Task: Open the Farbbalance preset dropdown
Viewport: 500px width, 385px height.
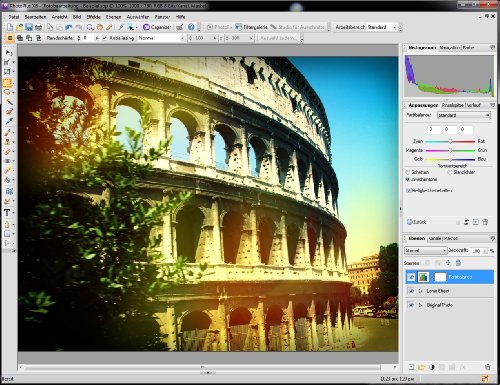Action: pyautogui.click(x=464, y=115)
